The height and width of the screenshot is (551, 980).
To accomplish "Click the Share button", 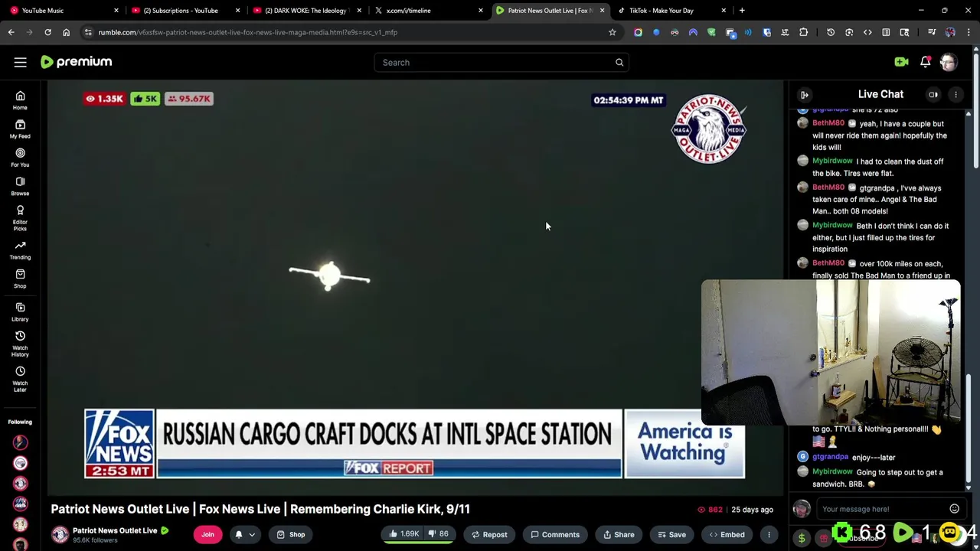I will [x=618, y=535].
